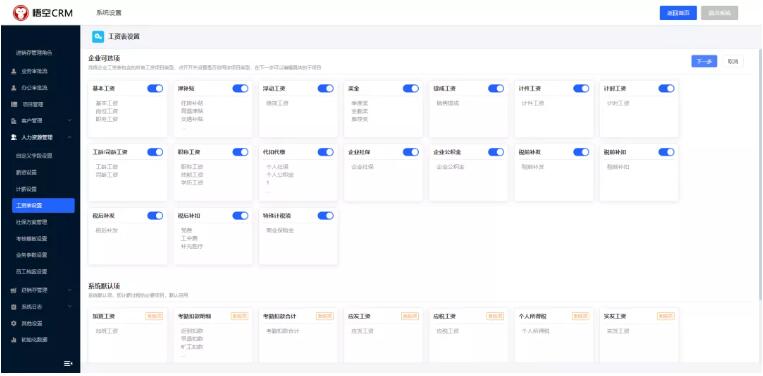Click the 系统日志 sidebar icon

point(14,307)
